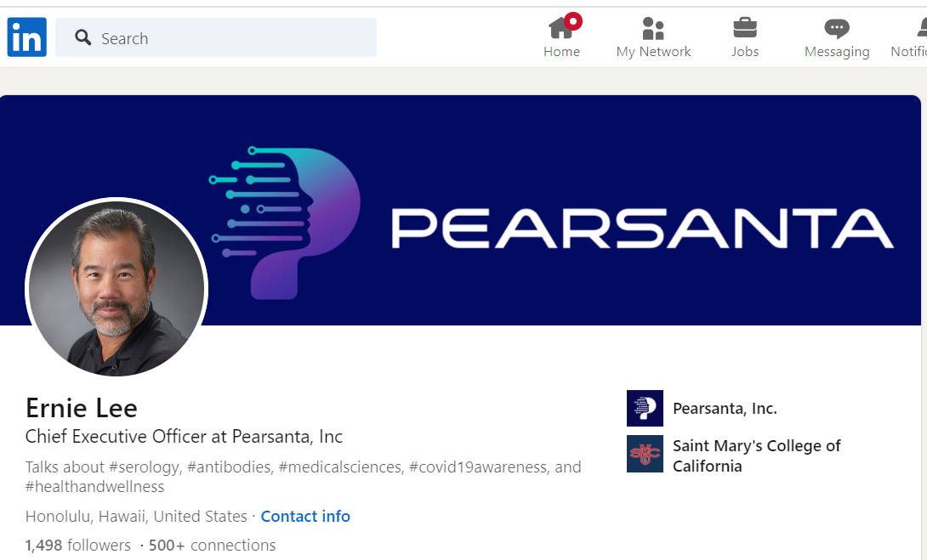The height and width of the screenshot is (560, 927).
Task: Open the Pearsanta, Inc. company link
Action: (725, 409)
